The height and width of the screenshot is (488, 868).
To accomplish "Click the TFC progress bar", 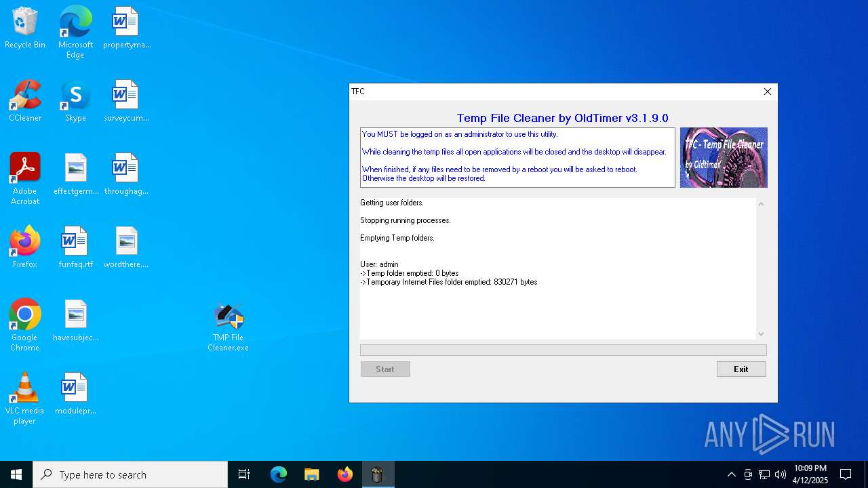I will [564, 350].
